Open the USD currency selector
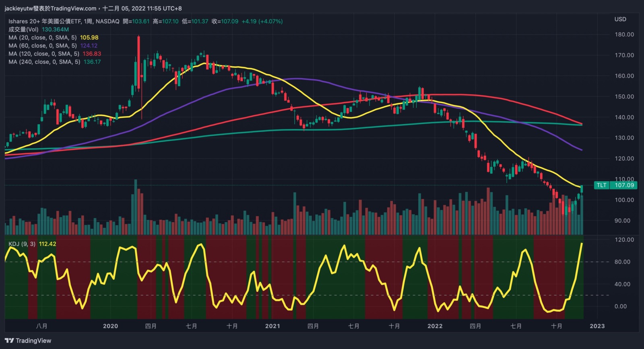 (620, 19)
